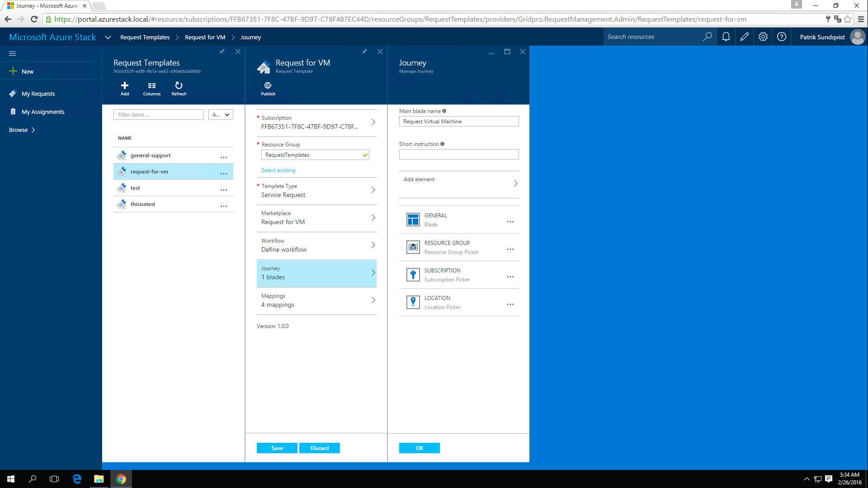Open ellipsis menu for LOCATION element
868x488 pixels.
point(510,305)
